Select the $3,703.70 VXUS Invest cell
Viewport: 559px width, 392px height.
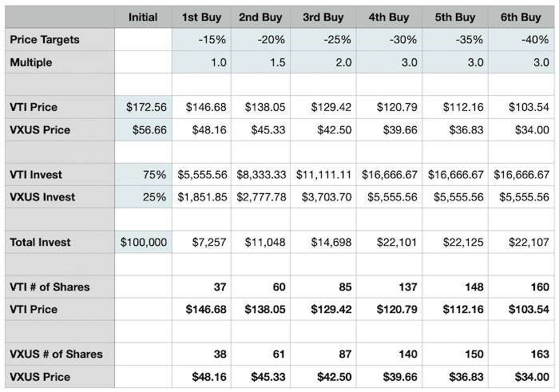pyautogui.click(x=323, y=197)
